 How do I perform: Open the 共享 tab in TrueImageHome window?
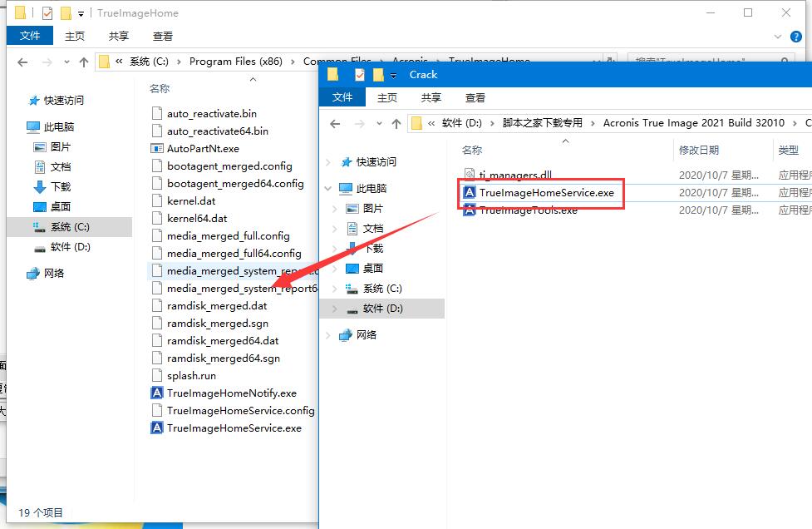tap(119, 37)
